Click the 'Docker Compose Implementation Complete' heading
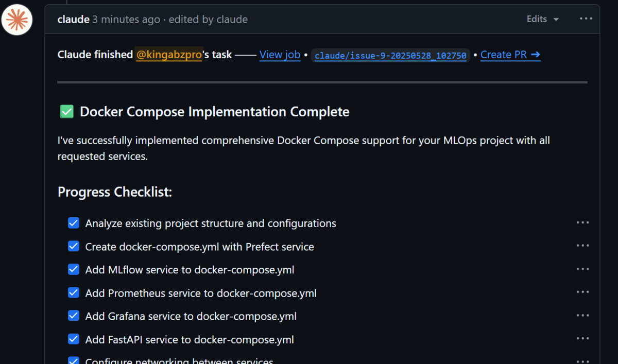618x364 pixels. point(215,112)
